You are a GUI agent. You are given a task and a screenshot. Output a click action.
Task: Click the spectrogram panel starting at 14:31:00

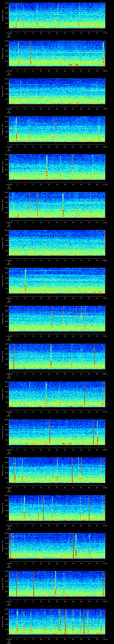click(57, 584)
